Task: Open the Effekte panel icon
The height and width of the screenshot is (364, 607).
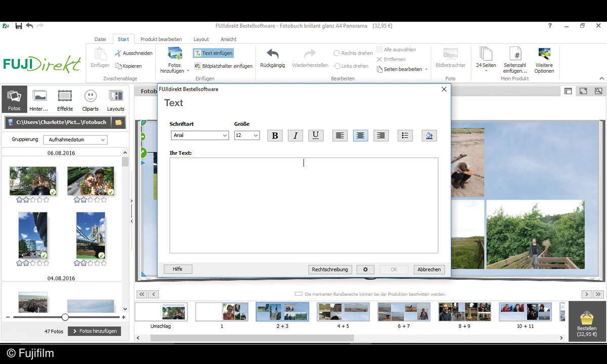Action: [x=65, y=100]
